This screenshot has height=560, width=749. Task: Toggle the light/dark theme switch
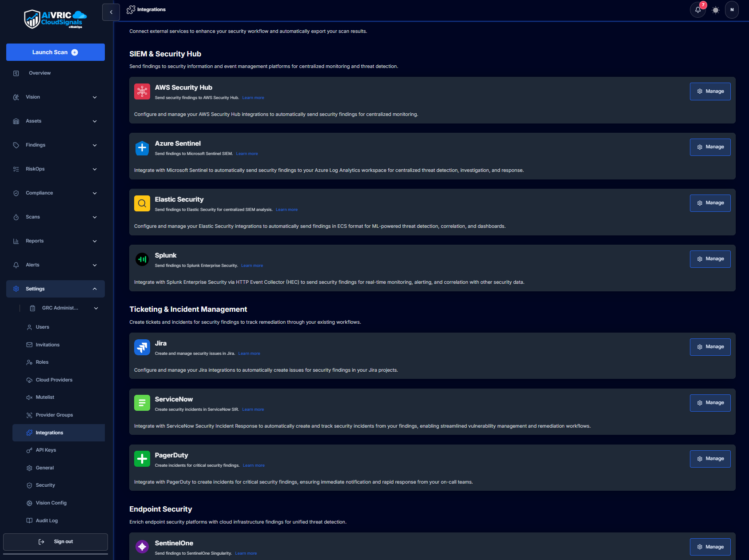(715, 9)
